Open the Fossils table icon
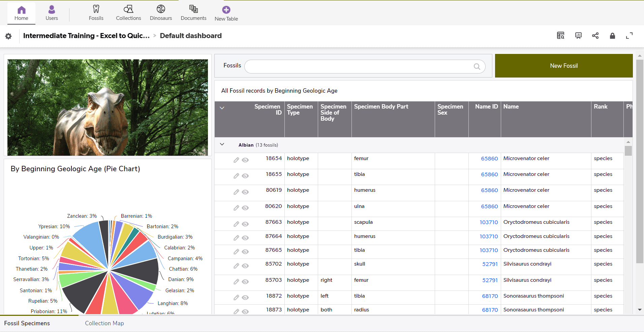The image size is (644, 332). [96, 9]
